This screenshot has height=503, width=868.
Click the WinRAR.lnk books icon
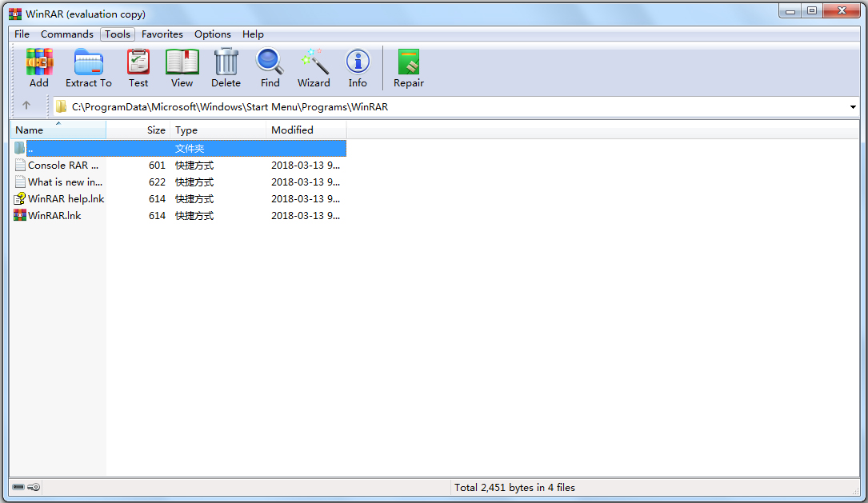point(20,214)
